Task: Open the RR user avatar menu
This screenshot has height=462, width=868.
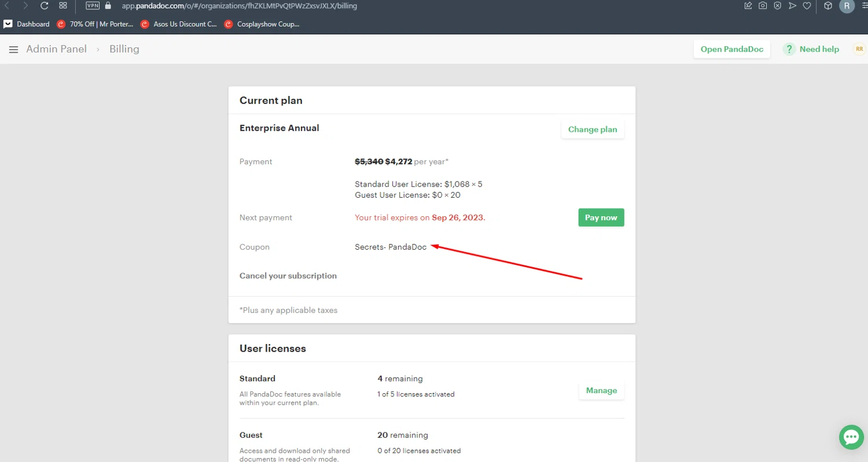Action: coord(859,49)
